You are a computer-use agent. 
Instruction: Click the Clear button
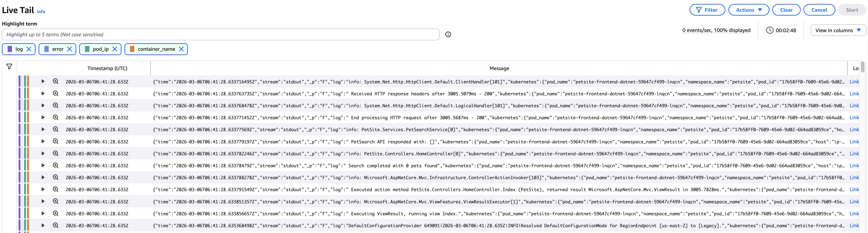click(786, 10)
